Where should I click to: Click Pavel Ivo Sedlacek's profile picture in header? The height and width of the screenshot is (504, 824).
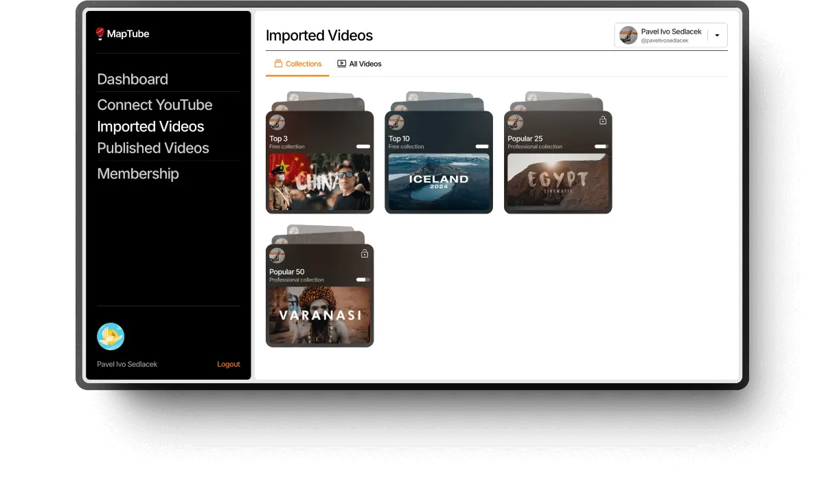[628, 35]
